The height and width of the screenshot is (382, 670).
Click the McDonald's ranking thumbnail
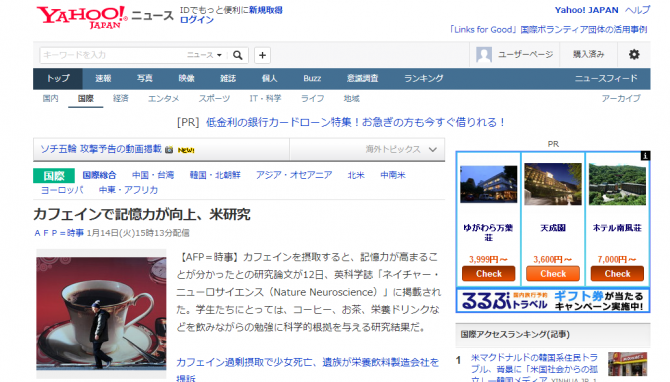coord(627,364)
